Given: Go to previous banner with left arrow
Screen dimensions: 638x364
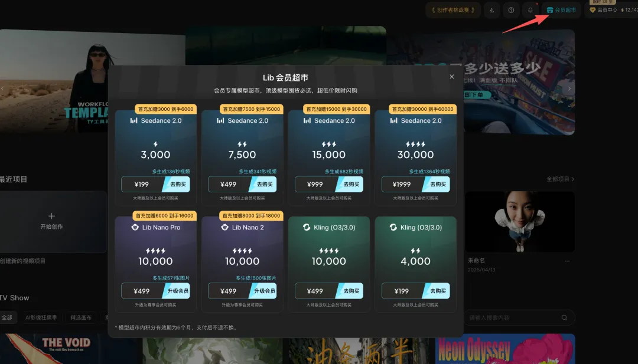Looking at the screenshot, I should click(2, 88).
